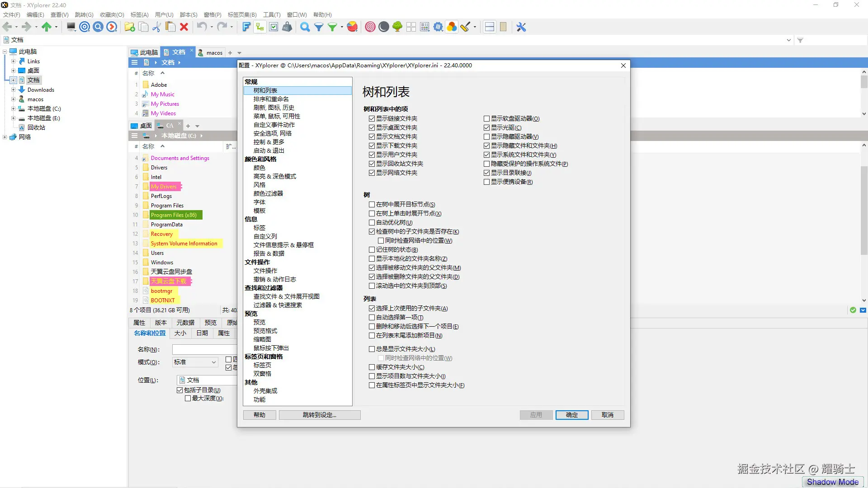Click the green Up arrow icon
Viewport: 868px width, 488px height.
pos(47,27)
